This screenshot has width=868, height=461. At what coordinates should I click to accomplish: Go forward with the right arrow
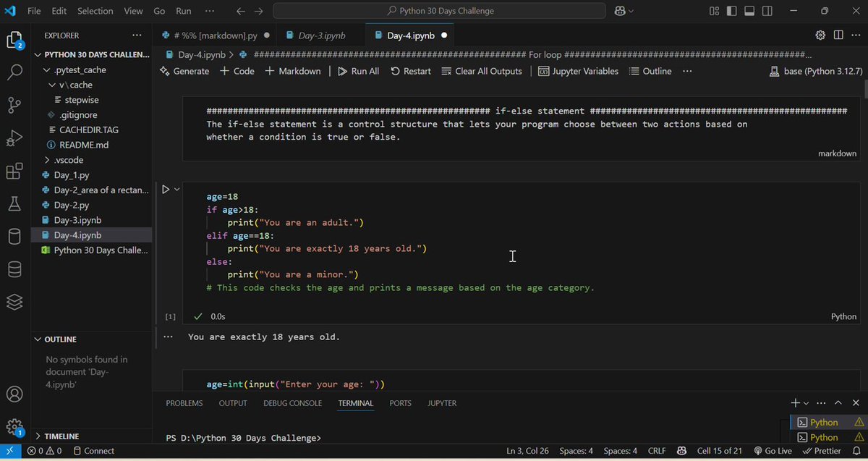tap(258, 11)
